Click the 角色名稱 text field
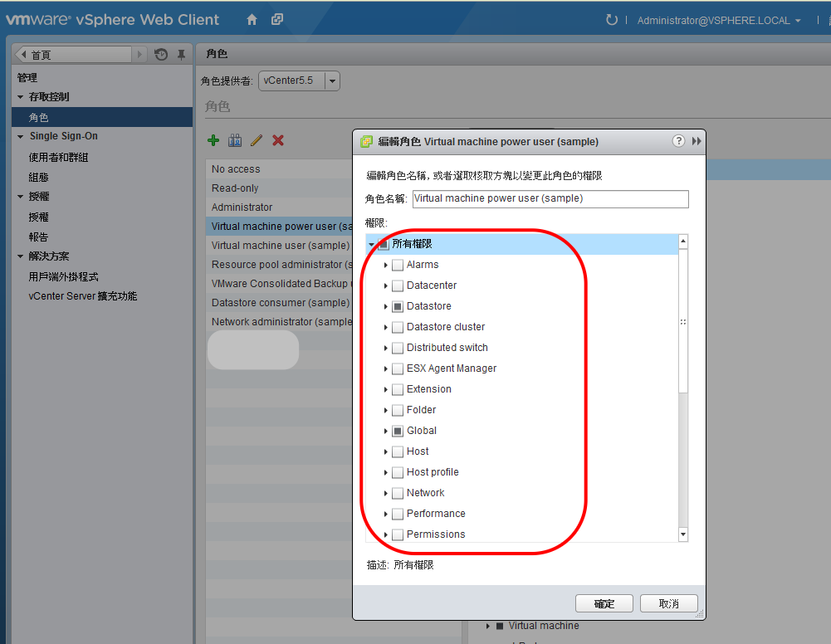The image size is (831, 644). tap(550, 198)
